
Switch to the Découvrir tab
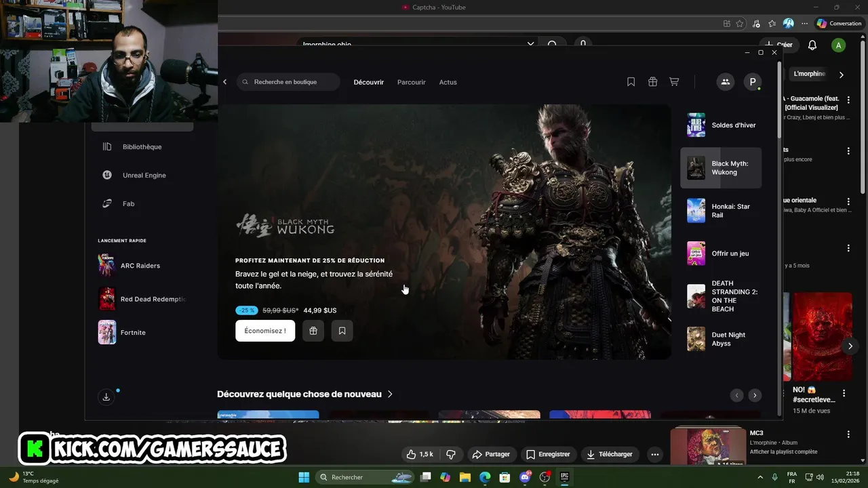[368, 82]
